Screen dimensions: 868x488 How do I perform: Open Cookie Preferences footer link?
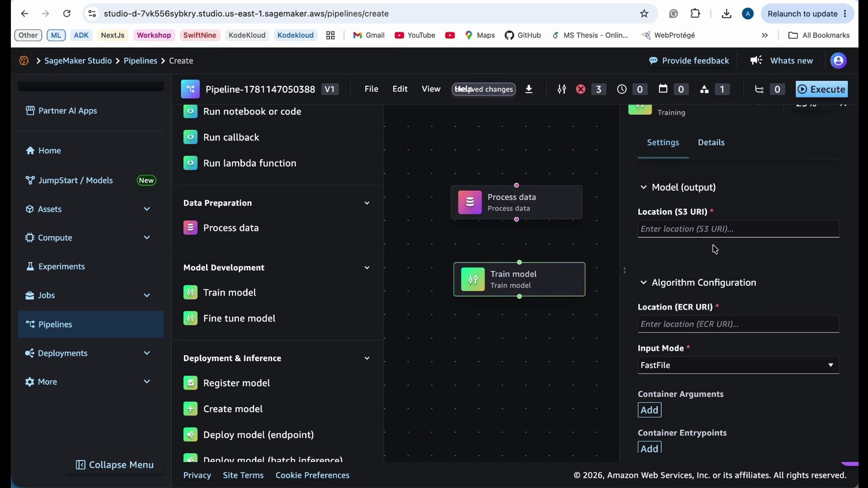(312, 475)
